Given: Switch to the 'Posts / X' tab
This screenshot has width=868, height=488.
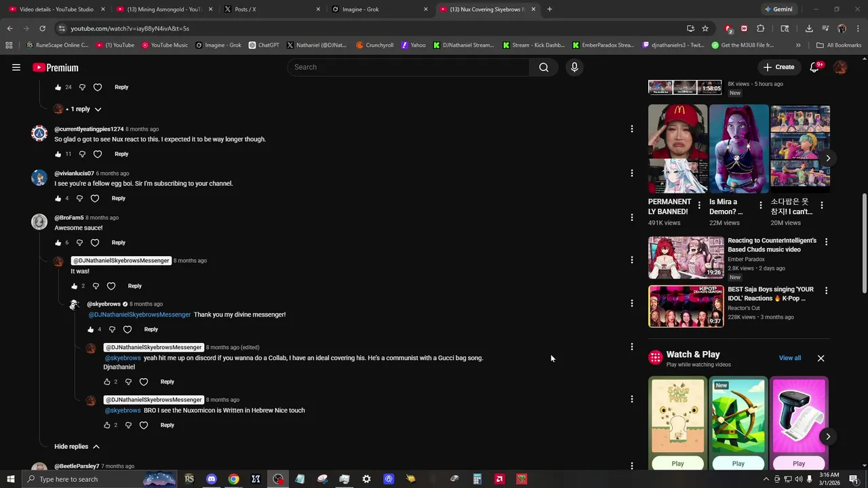Looking at the screenshot, I should 271,9.
